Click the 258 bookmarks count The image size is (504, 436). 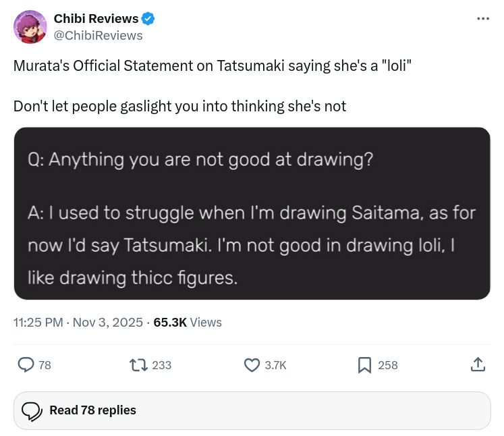tap(388, 365)
